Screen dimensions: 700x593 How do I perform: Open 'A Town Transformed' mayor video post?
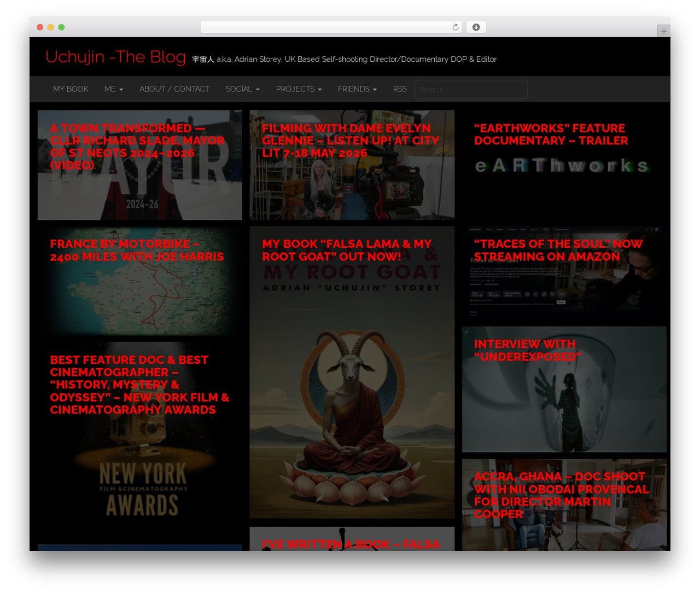pos(137,147)
